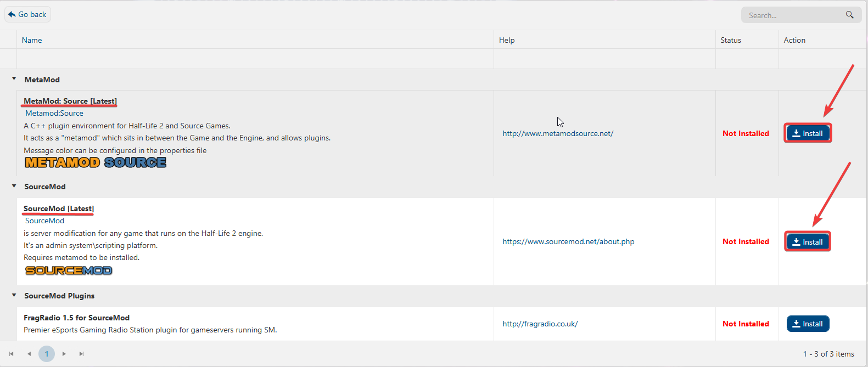
Task: Click the SourceMod Plugins group label
Action: pos(59,296)
